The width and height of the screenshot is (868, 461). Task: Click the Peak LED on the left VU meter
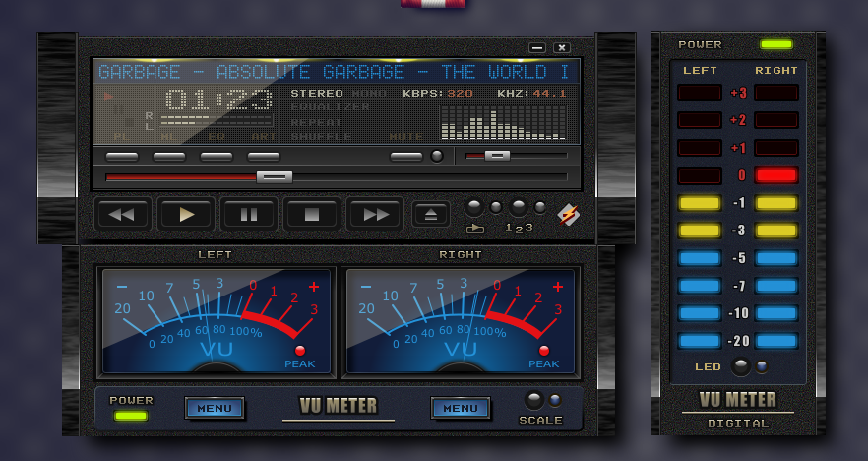point(299,351)
